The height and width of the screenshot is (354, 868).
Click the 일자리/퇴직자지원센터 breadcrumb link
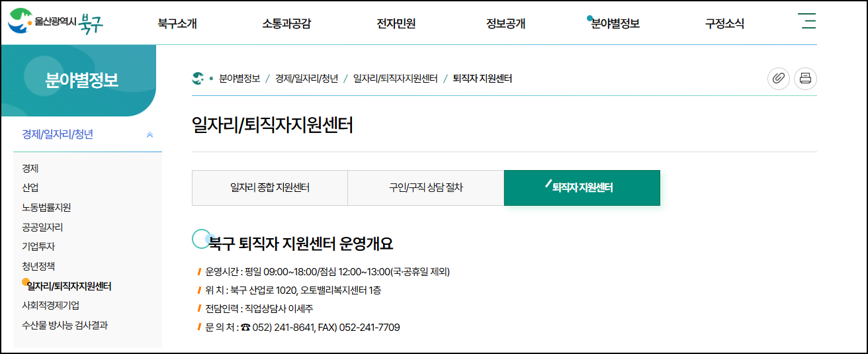[x=396, y=79]
